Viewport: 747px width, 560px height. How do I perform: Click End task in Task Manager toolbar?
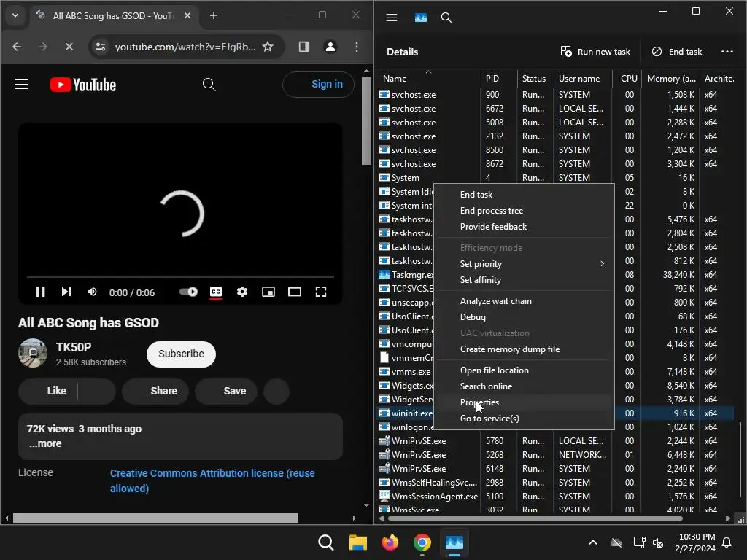[x=676, y=52]
